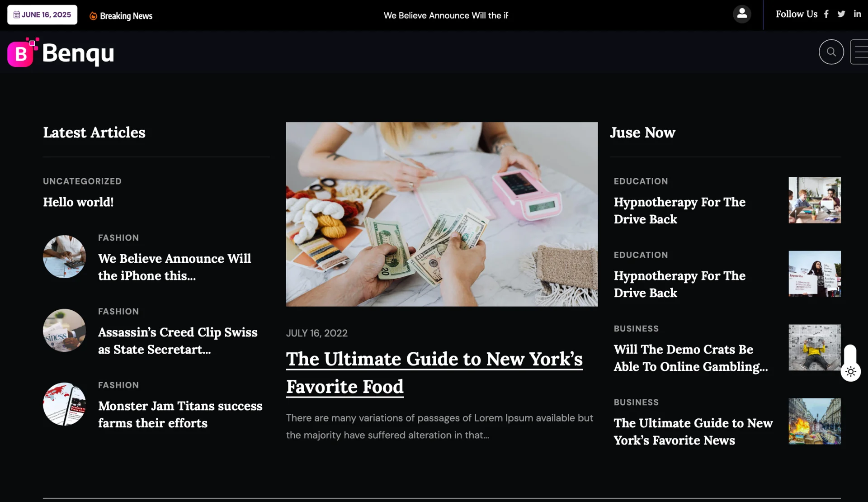Visit the Twitter follow icon

(x=841, y=14)
